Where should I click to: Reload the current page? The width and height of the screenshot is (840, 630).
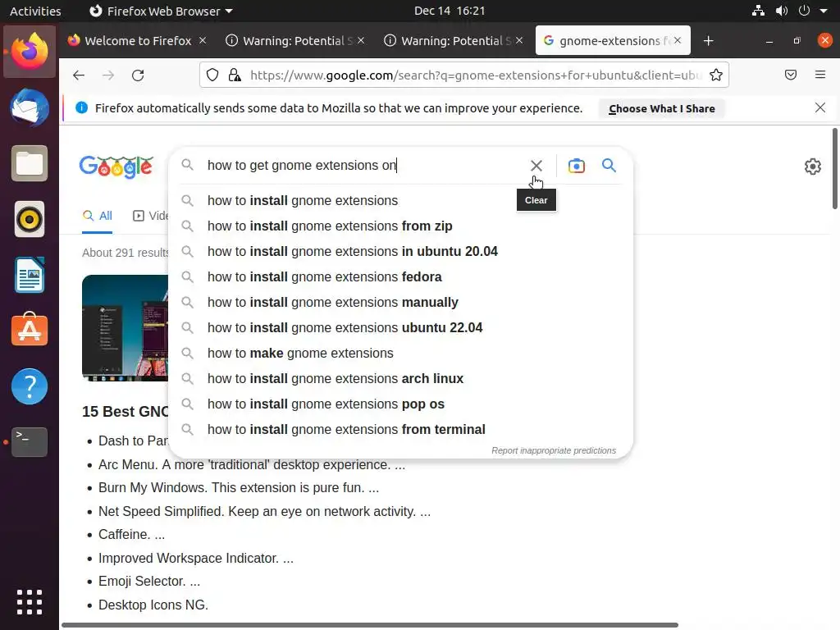tap(138, 75)
